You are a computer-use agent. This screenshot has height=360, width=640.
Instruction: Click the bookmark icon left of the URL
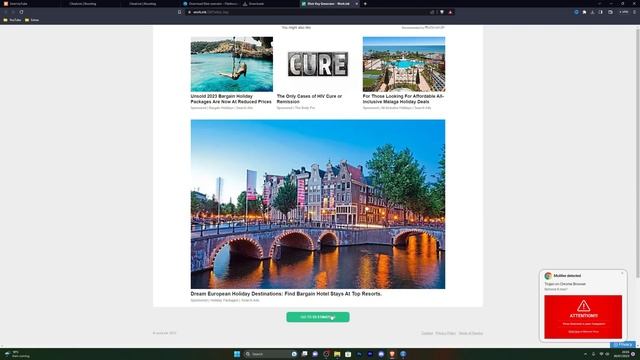coord(180,12)
